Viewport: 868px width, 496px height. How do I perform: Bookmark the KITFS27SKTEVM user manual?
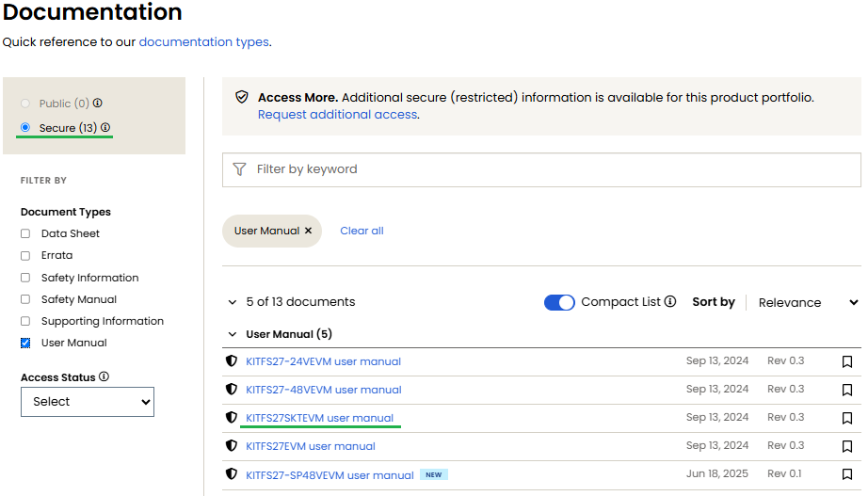(x=847, y=418)
